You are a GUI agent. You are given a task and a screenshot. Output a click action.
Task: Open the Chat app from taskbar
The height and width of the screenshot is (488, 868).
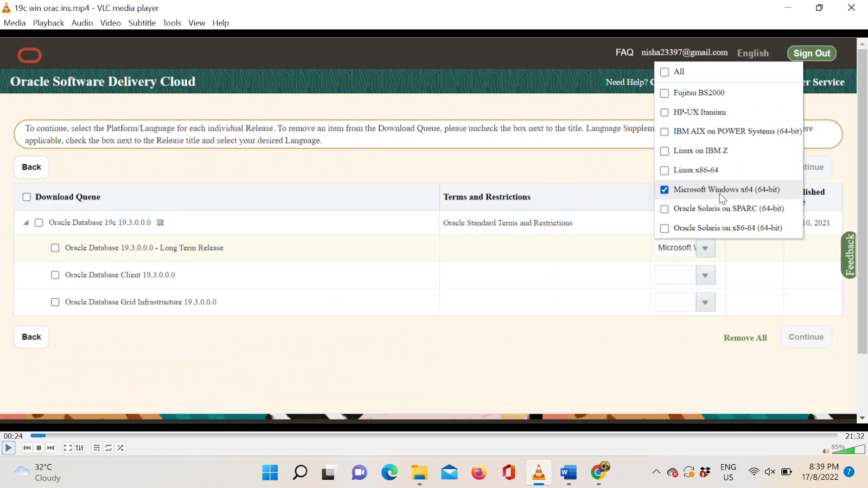click(359, 473)
